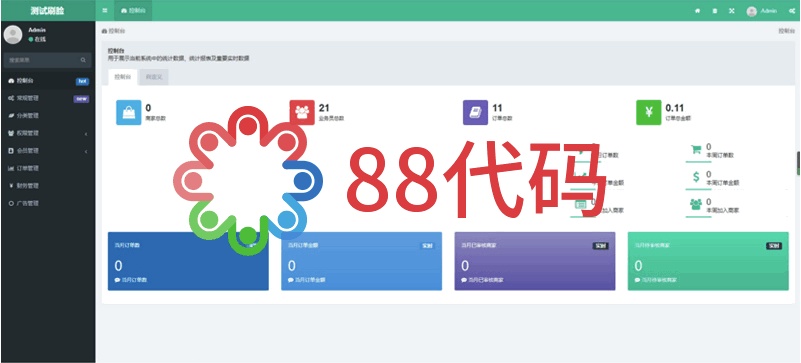Click the 在线 online status in sidebar
The width and height of the screenshot is (801, 363).
[x=37, y=39]
